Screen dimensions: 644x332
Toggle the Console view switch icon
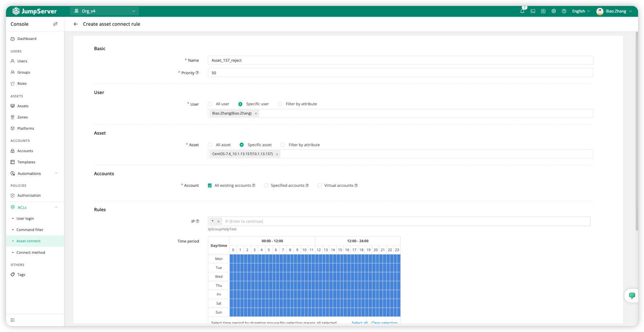tap(55, 24)
